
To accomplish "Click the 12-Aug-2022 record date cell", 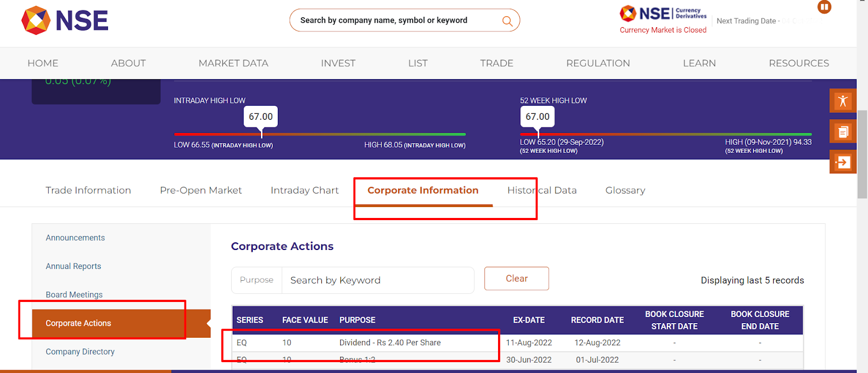I will [597, 343].
